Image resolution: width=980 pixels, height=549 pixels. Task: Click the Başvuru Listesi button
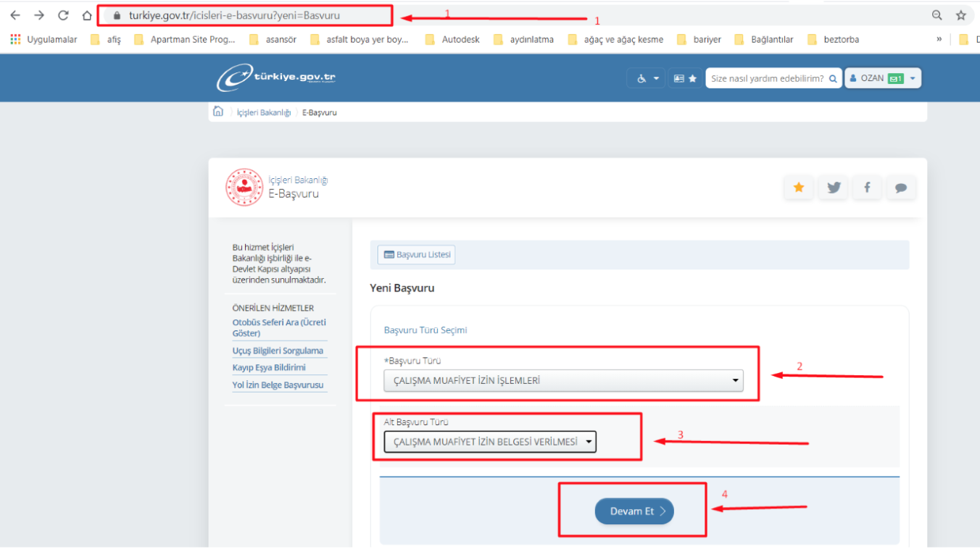point(417,255)
